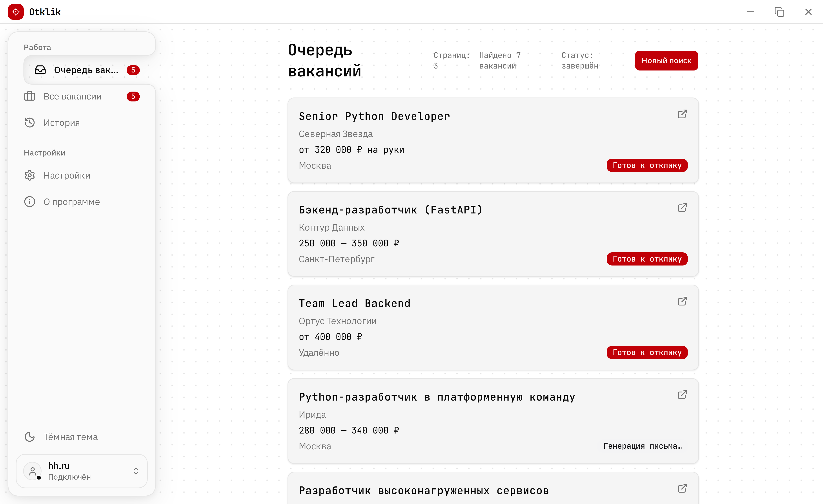Image resolution: width=823 pixels, height=504 pixels.
Task: Click the Очередь вакансий page heading
Action: pos(324,60)
